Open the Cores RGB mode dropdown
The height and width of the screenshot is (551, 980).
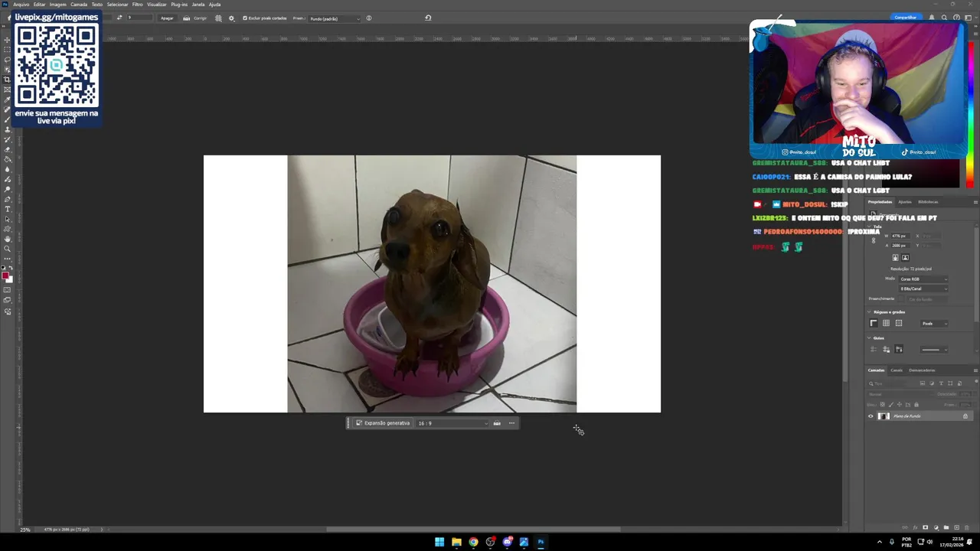pos(923,279)
